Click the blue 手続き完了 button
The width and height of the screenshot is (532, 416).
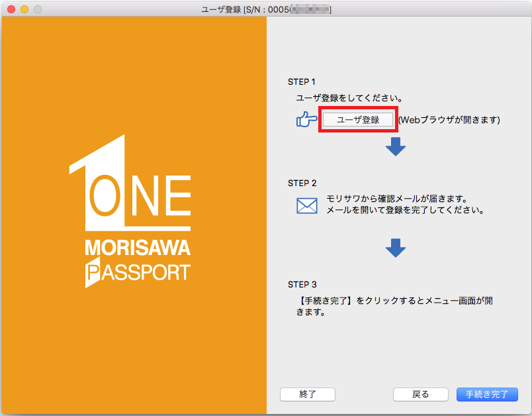[487, 394]
